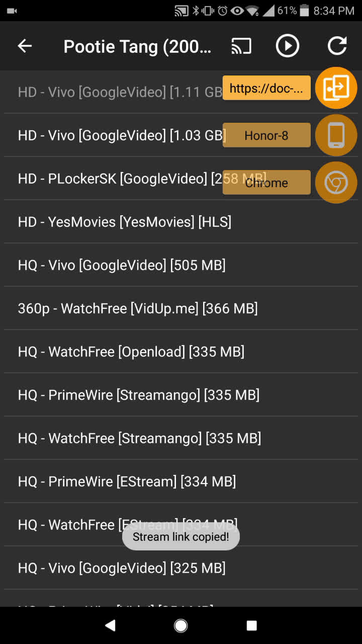Tap the back arrow in header
Image resolution: width=362 pixels, height=644 pixels.
pyautogui.click(x=25, y=46)
